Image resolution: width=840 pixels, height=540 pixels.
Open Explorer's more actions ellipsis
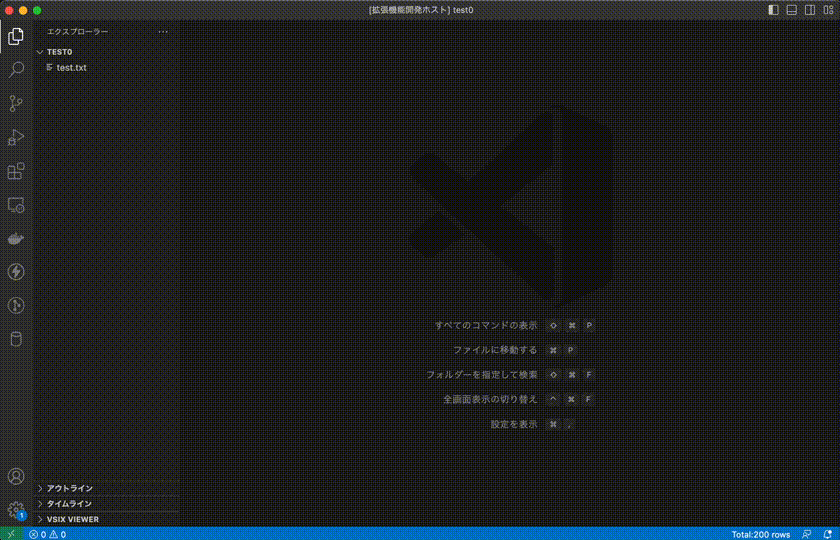(163, 32)
